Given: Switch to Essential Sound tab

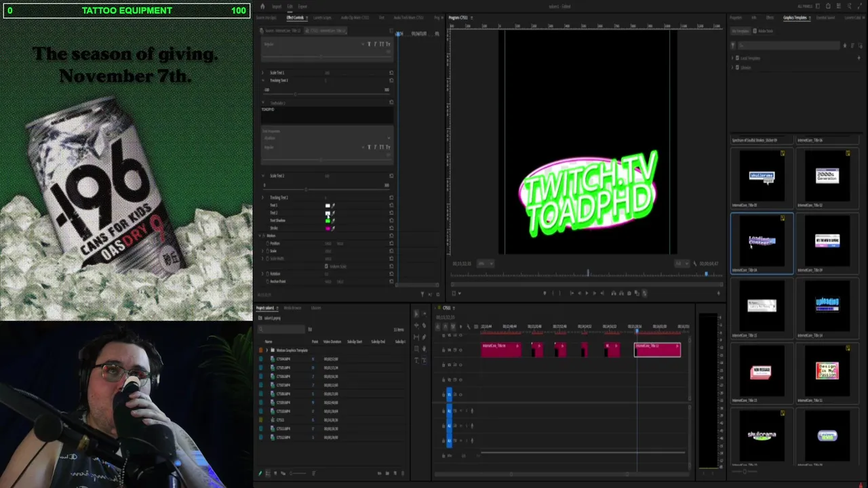Looking at the screenshot, I should click(826, 18).
